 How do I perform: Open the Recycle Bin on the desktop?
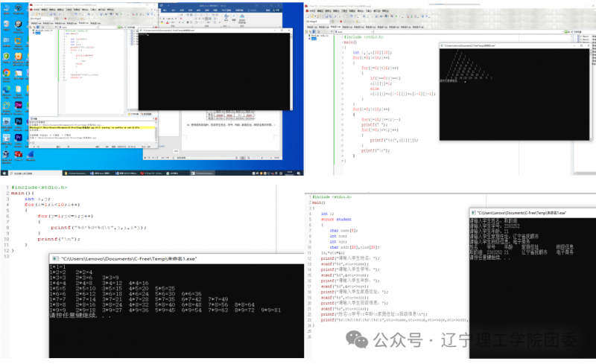7,24
